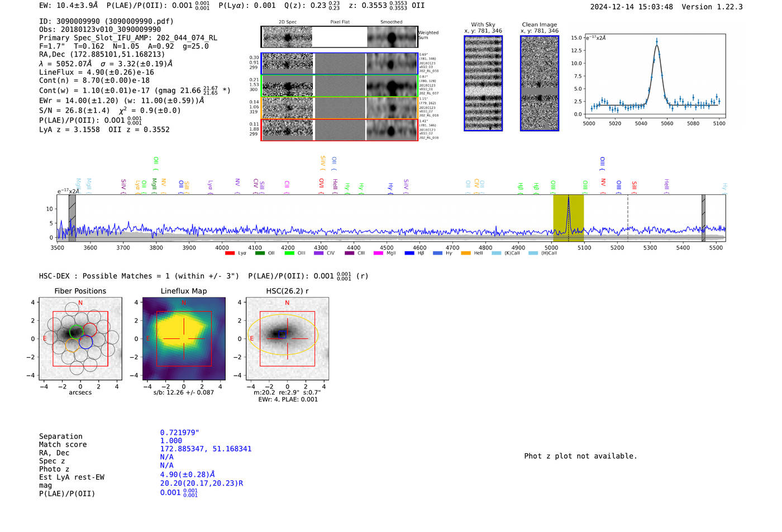Open the With Sky image panel

coord(483,83)
